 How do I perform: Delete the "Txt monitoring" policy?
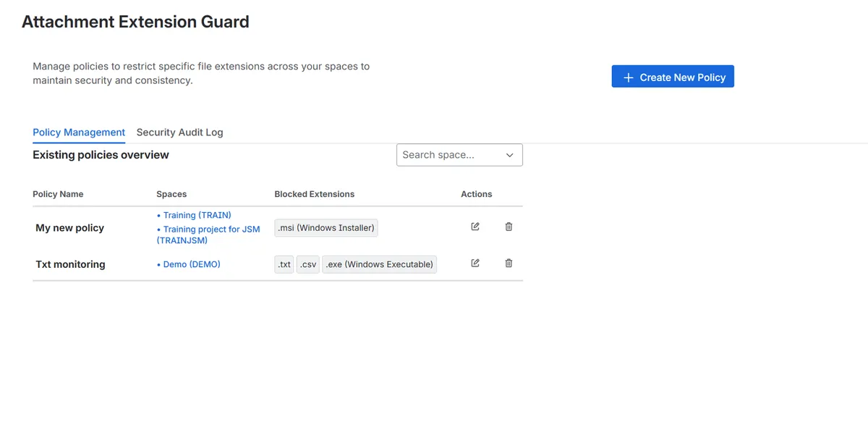(x=509, y=263)
